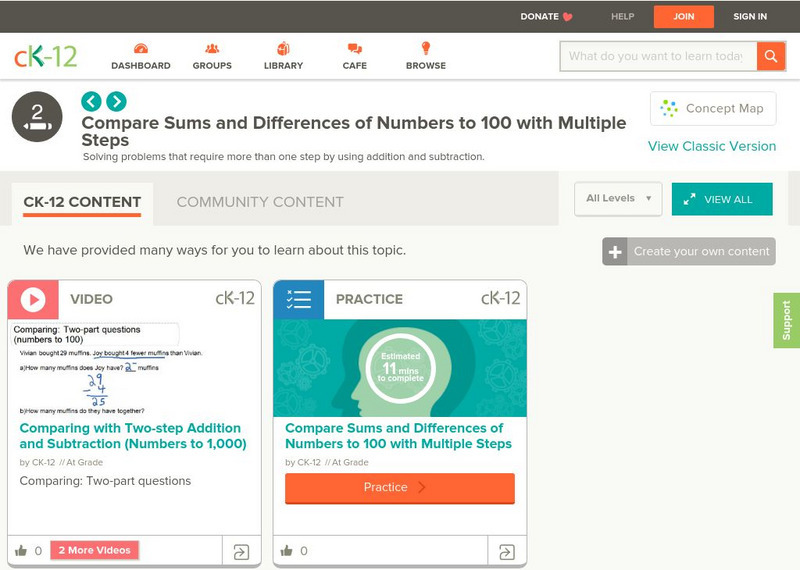The image size is (800, 570).
Task: Focus the search input field
Action: pos(659,56)
